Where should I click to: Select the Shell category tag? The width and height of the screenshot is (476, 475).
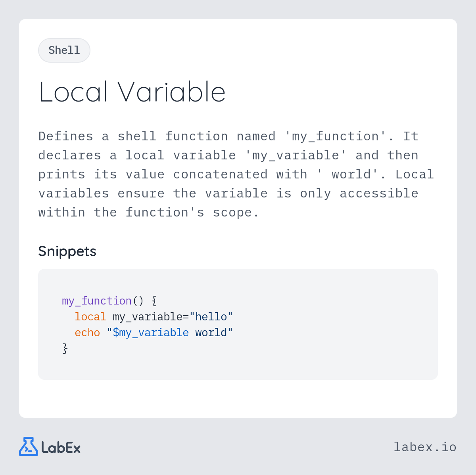click(64, 50)
